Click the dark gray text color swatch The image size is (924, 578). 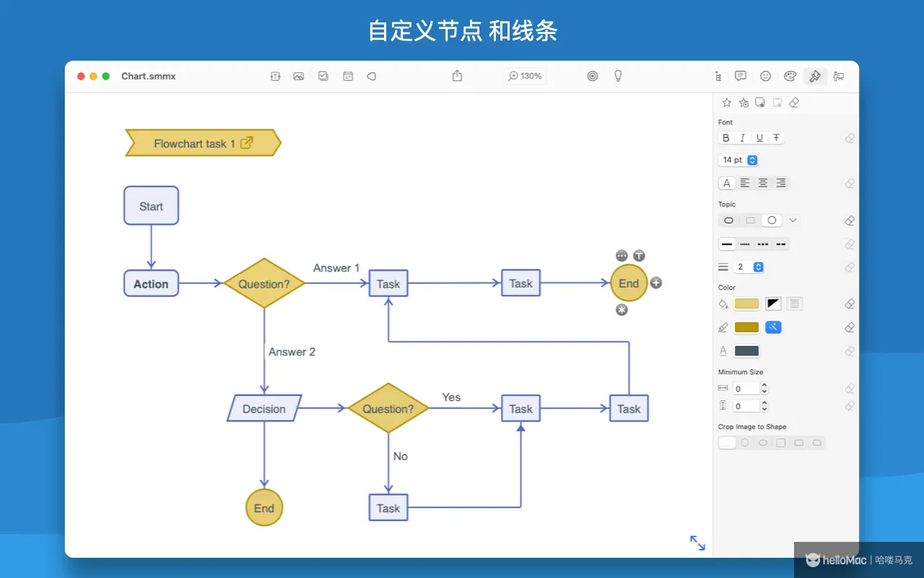point(746,351)
